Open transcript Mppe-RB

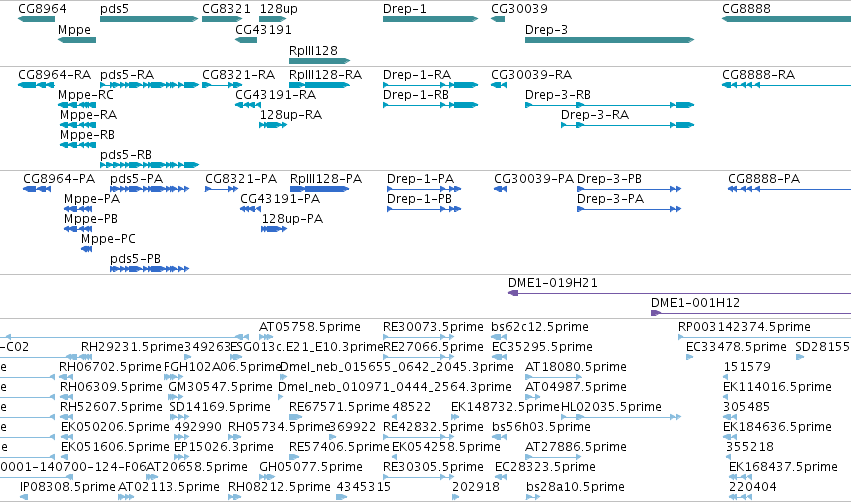point(78,145)
